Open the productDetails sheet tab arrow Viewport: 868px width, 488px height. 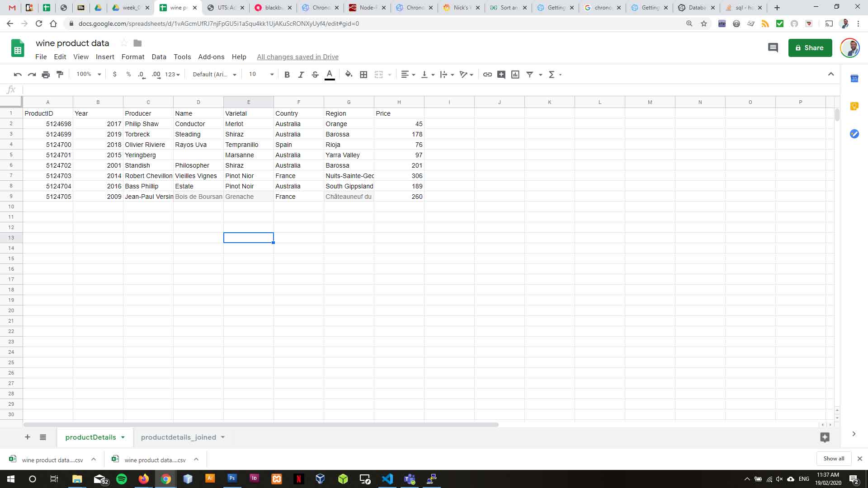pyautogui.click(x=123, y=437)
